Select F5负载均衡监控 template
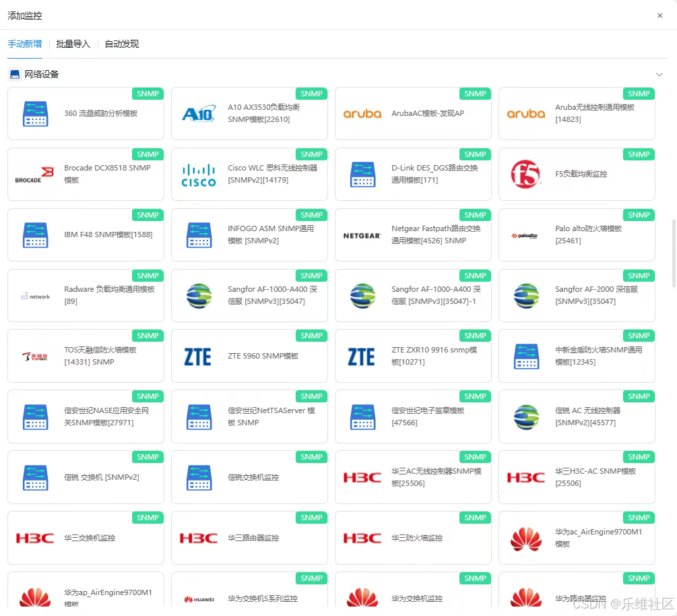The width and height of the screenshot is (677, 616). [577, 174]
